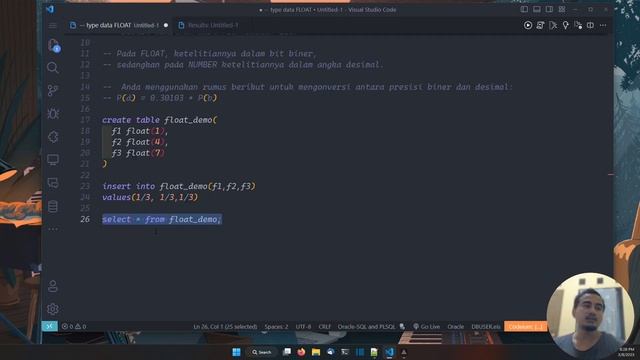Open the hamburger application menu
Screen dimensions: 640x360
53,26
